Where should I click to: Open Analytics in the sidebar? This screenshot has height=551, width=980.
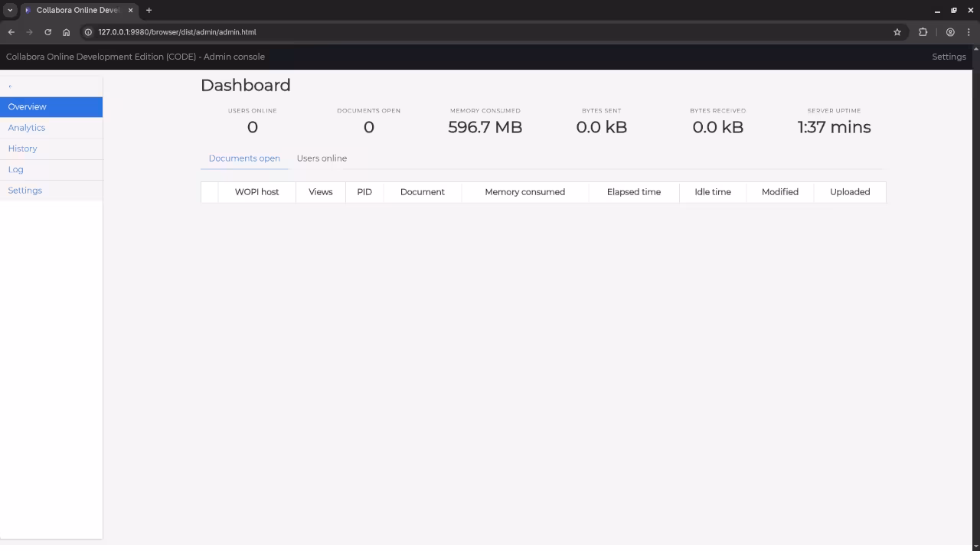tap(27, 128)
